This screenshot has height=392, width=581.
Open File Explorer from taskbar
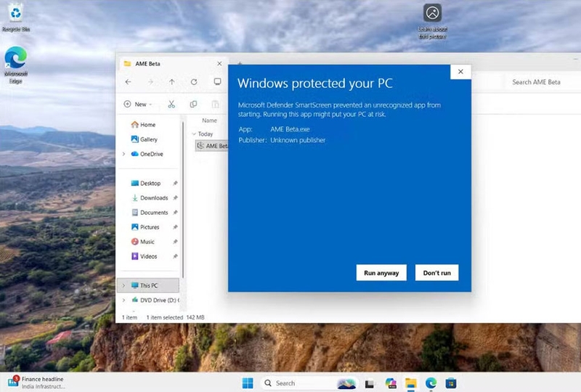coord(410,383)
